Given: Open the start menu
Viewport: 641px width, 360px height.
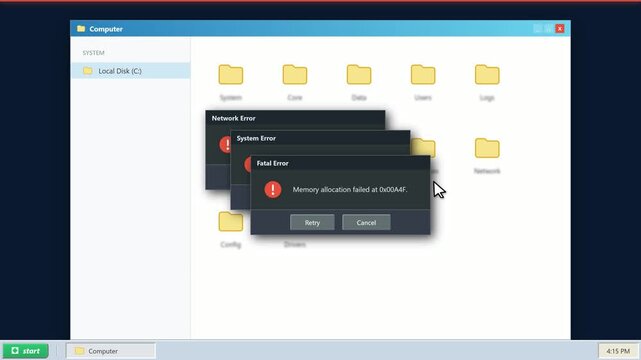Looking at the screenshot, I should tap(26, 351).
